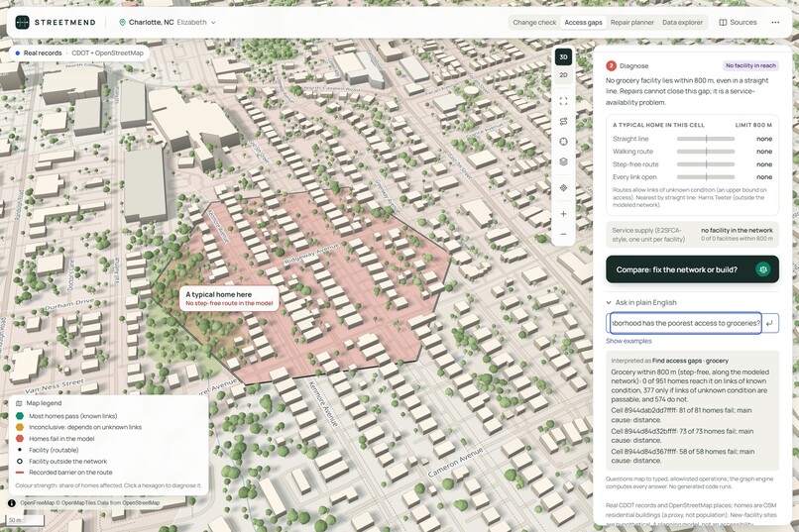
Task: Click the StreetMend logo icon
Action: [x=22, y=23]
